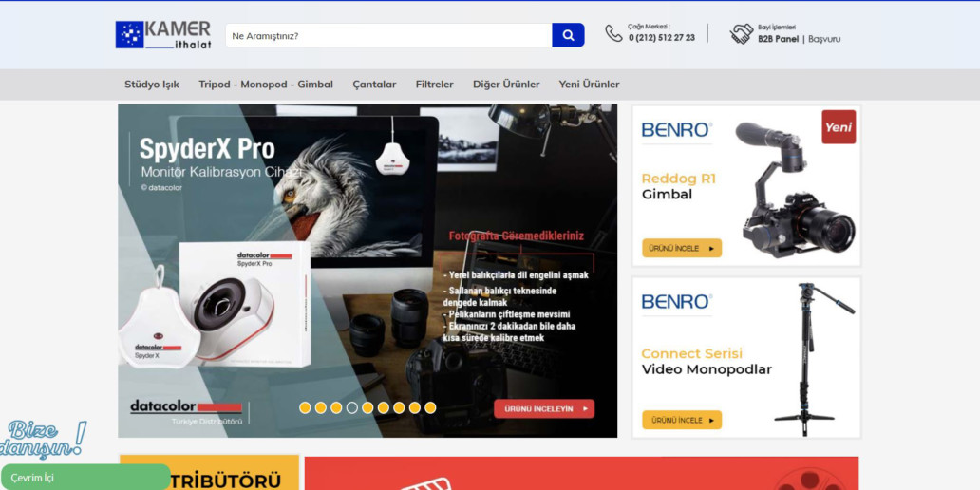
Task: Click ÜRÜNÜ İNCELE on Reddog R1 Gimbal banner
Action: pyautogui.click(x=682, y=248)
